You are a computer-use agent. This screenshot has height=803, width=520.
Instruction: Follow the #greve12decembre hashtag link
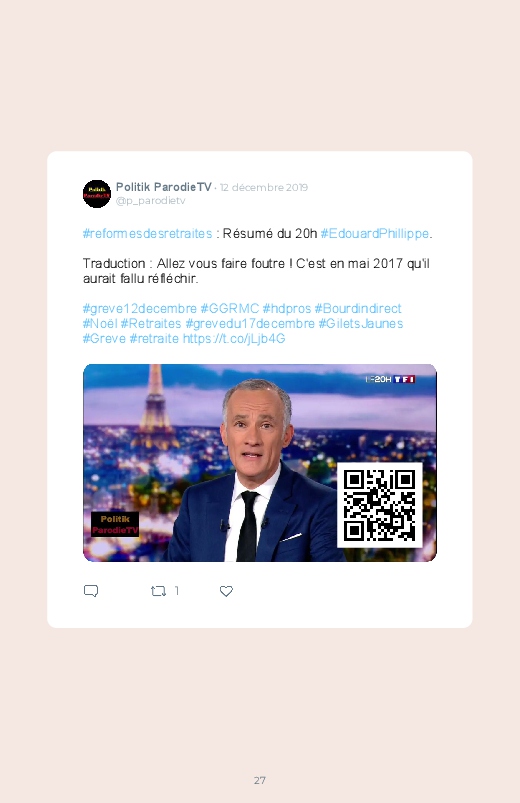click(x=140, y=309)
